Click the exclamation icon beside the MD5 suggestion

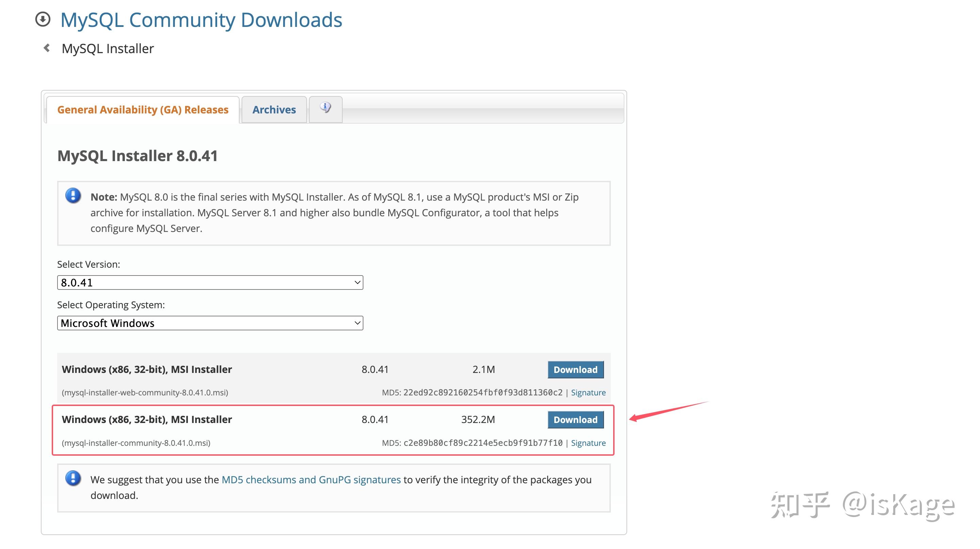(73, 478)
